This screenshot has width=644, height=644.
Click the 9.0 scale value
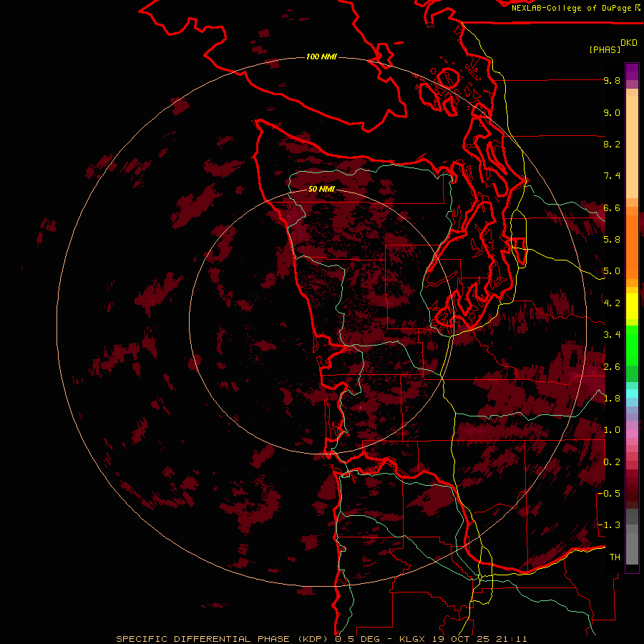point(612,112)
